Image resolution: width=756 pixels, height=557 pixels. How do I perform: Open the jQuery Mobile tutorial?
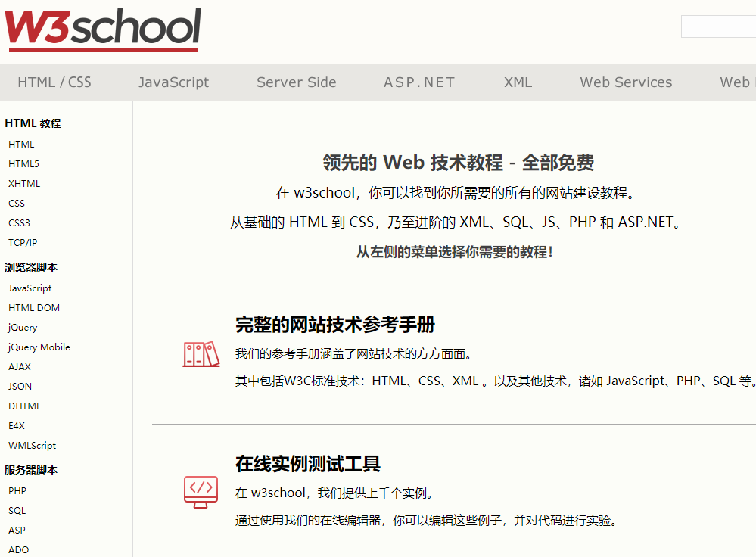pos(39,347)
